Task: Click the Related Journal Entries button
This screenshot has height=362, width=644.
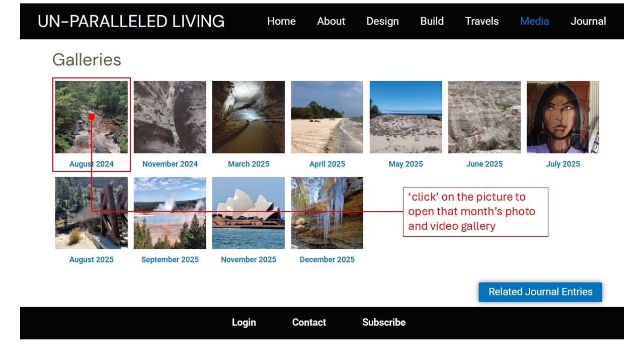Action: [x=540, y=292]
